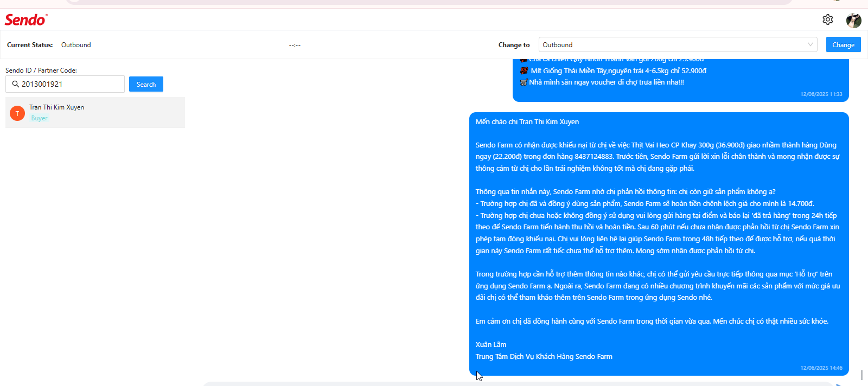This screenshot has height=386, width=868.
Task: Open the user profile avatar
Action: (854, 20)
